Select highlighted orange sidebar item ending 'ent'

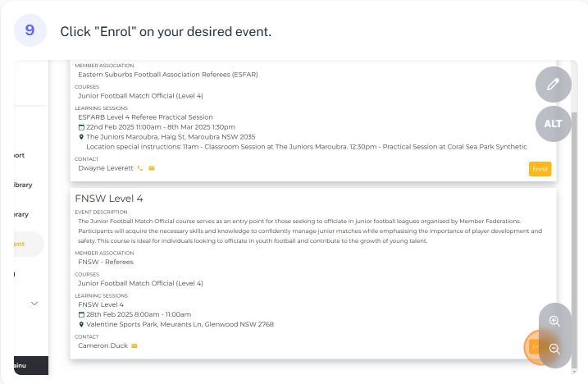29,244
